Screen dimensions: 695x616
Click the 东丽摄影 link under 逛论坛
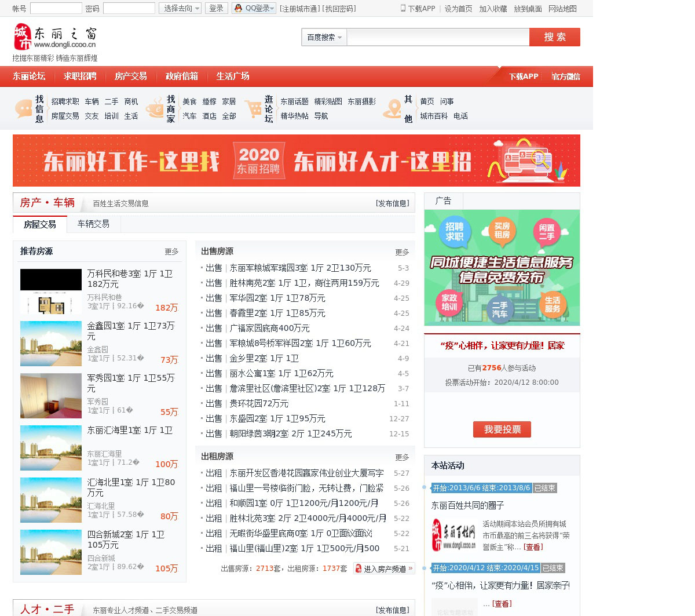click(x=361, y=101)
